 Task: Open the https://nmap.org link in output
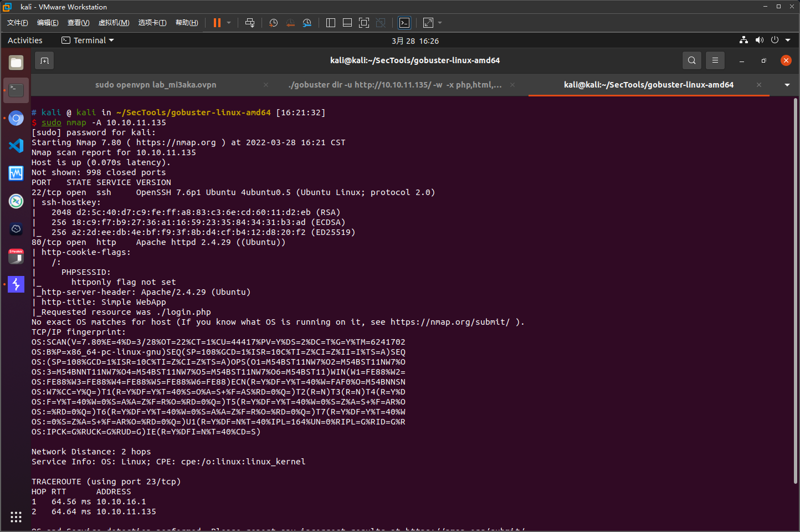(x=176, y=142)
